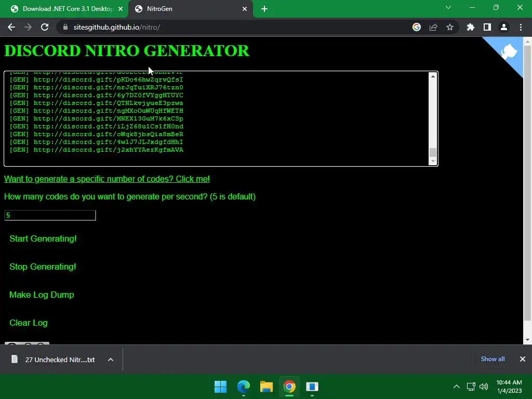
Task: Click log line ending QTNLkvjyueE3pzwa
Action: (96, 103)
